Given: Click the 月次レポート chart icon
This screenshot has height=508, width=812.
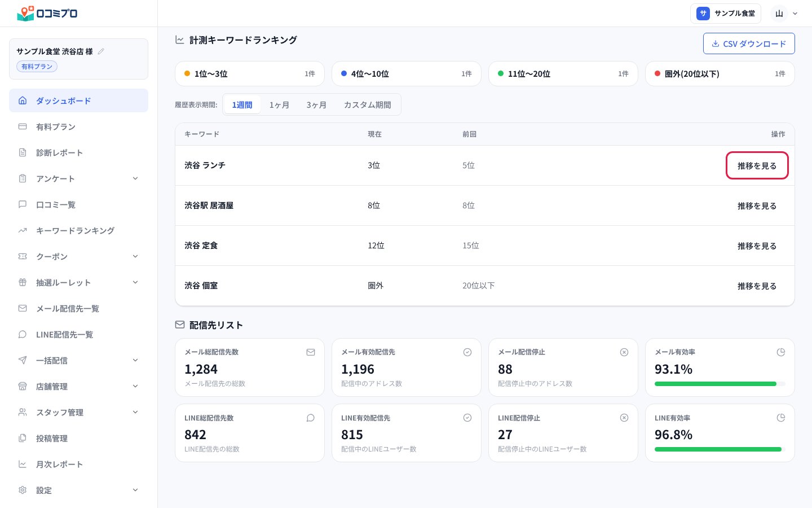Looking at the screenshot, I should point(23,464).
